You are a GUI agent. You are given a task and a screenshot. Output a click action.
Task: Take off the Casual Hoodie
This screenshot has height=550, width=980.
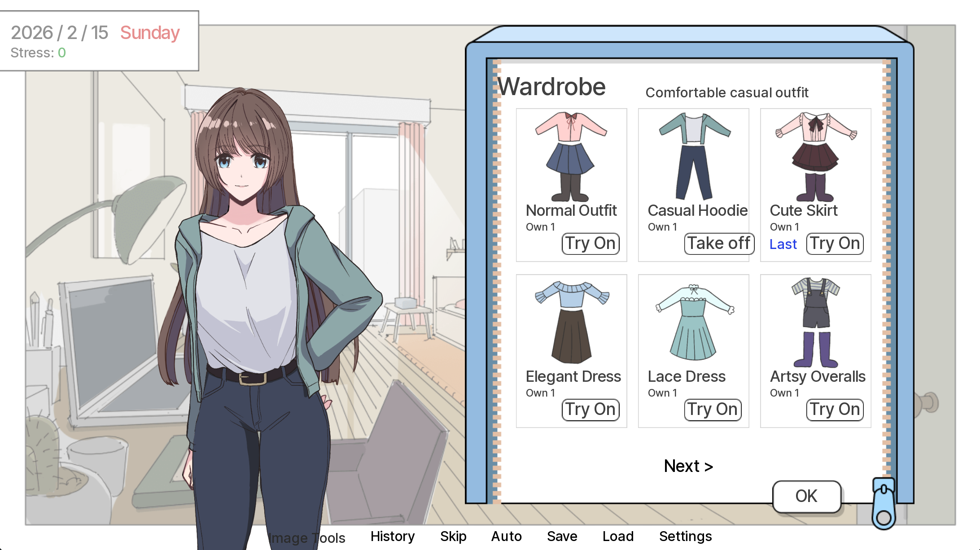pyautogui.click(x=719, y=244)
